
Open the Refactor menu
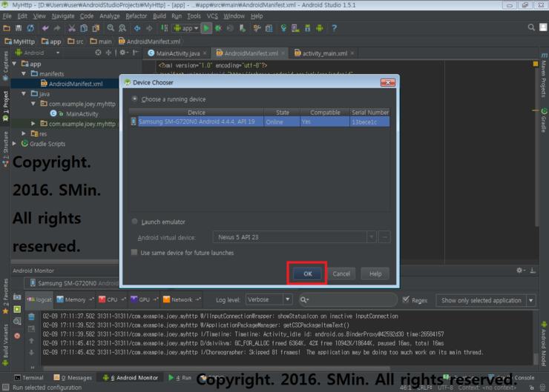[x=136, y=16]
